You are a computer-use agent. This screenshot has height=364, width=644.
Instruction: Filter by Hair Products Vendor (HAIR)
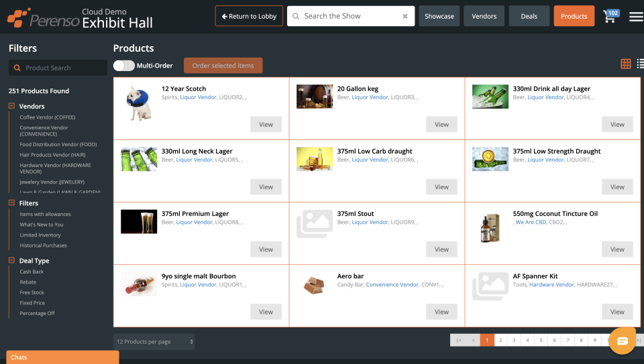pyautogui.click(x=52, y=155)
